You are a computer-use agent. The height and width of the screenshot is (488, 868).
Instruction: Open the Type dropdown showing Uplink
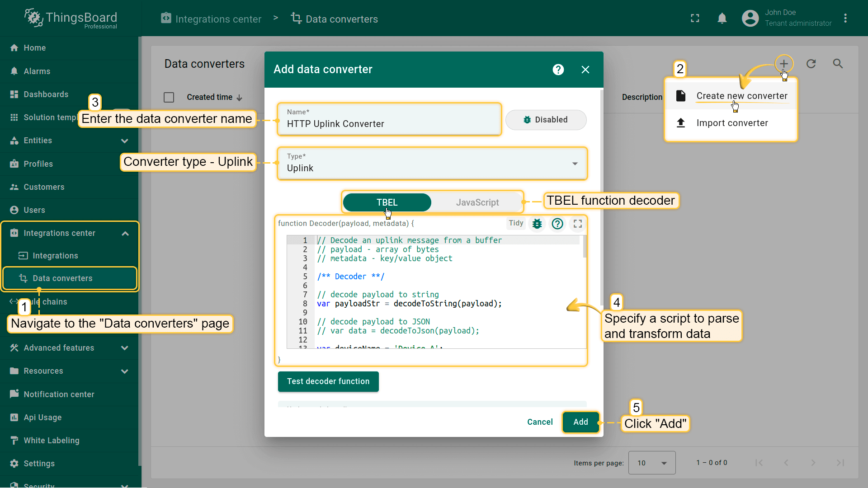(x=432, y=164)
